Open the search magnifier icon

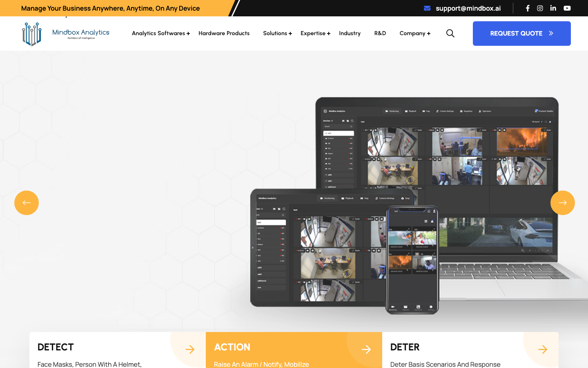(450, 34)
